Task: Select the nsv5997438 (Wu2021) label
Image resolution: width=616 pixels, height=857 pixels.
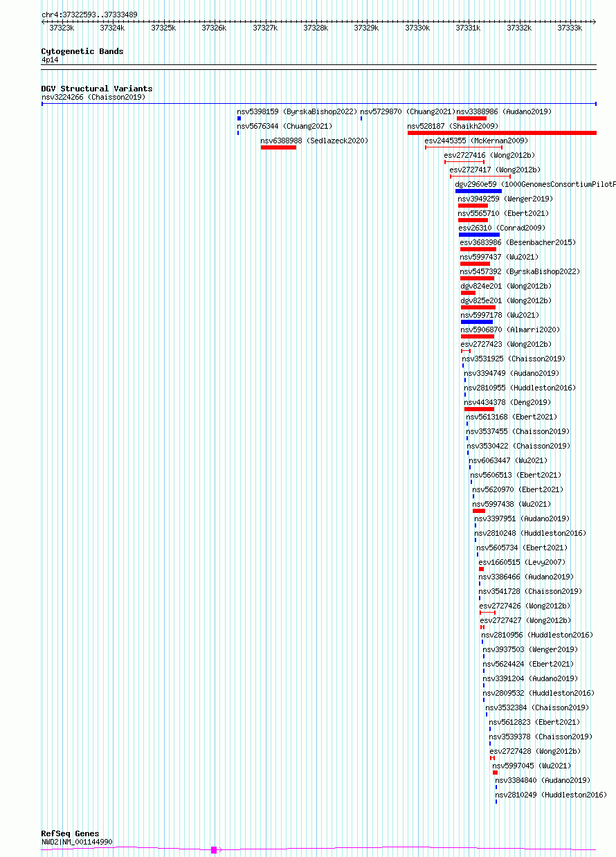Action: pyautogui.click(x=512, y=504)
